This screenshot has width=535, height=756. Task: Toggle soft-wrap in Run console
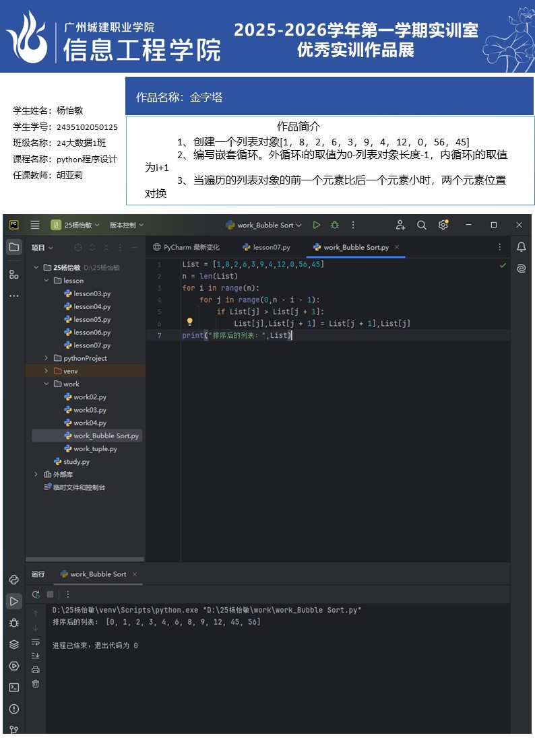(36, 642)
